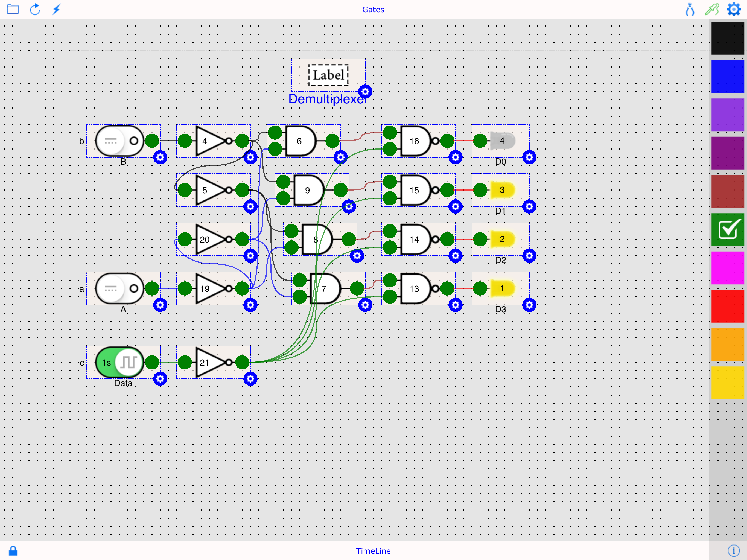This screenshot has width=747, height=560.
Task: Click the D3 output lamp 1
Action: tap(503, 288)
